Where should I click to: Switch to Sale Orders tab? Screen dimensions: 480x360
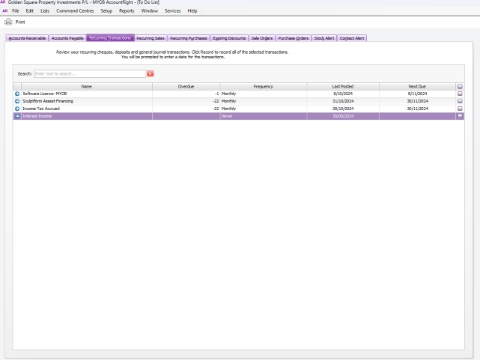(262, 38)
